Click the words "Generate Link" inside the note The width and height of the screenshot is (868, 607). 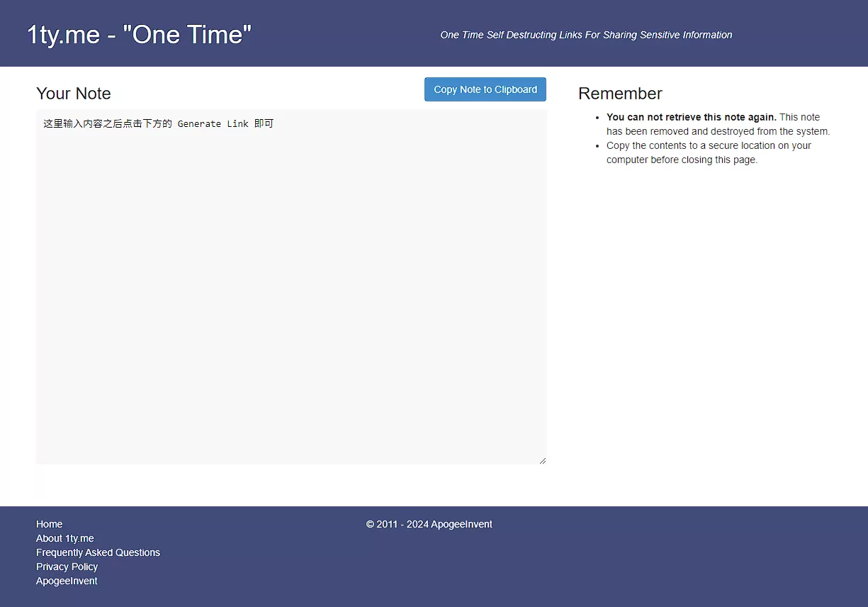point(213,123)
